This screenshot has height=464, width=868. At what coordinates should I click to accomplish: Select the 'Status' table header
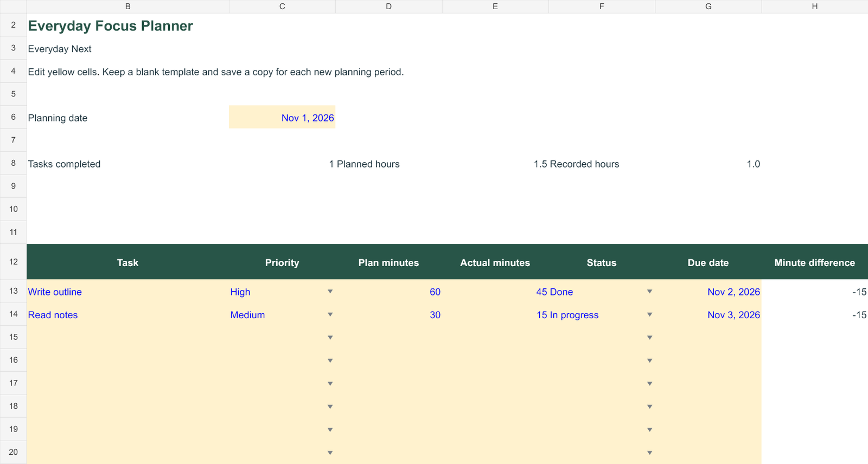(602, 262)
